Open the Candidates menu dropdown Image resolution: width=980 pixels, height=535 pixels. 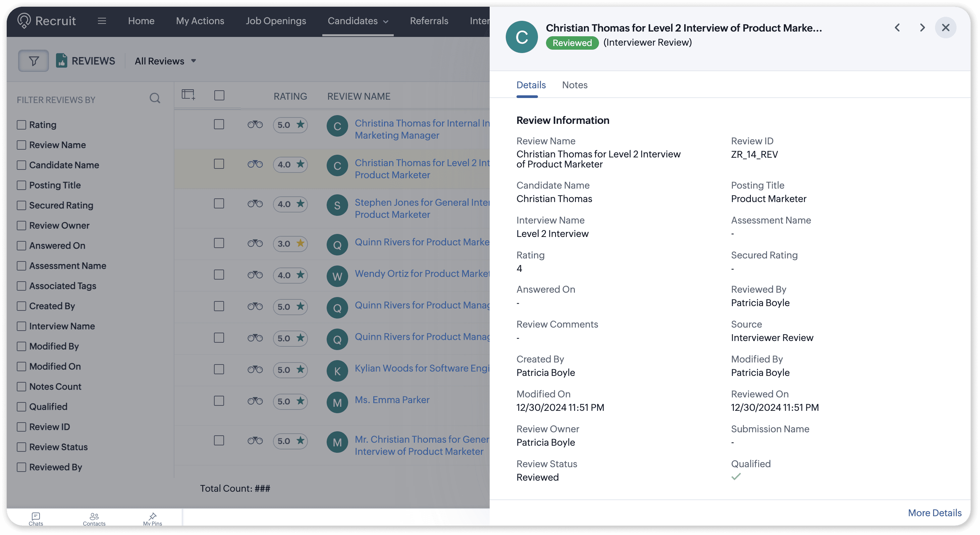coord(358,21)
